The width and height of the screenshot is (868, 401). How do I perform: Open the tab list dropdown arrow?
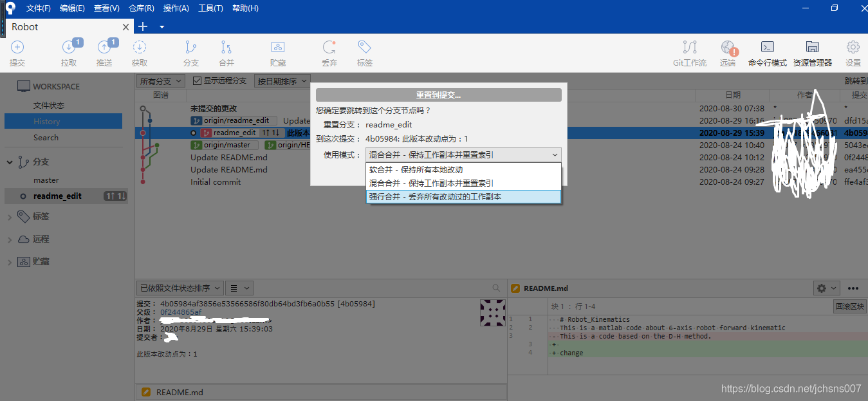(162, 27)
